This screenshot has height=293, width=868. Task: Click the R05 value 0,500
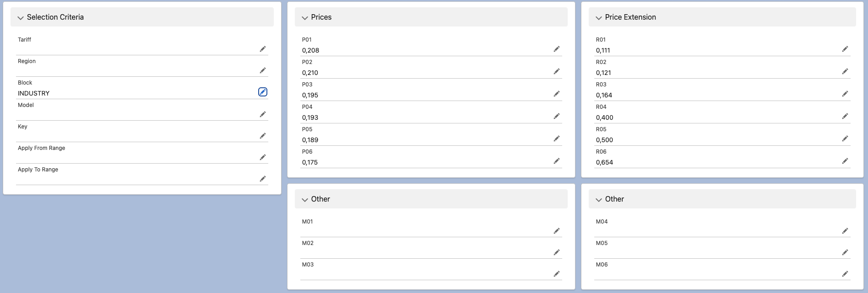tap(604, 140)
